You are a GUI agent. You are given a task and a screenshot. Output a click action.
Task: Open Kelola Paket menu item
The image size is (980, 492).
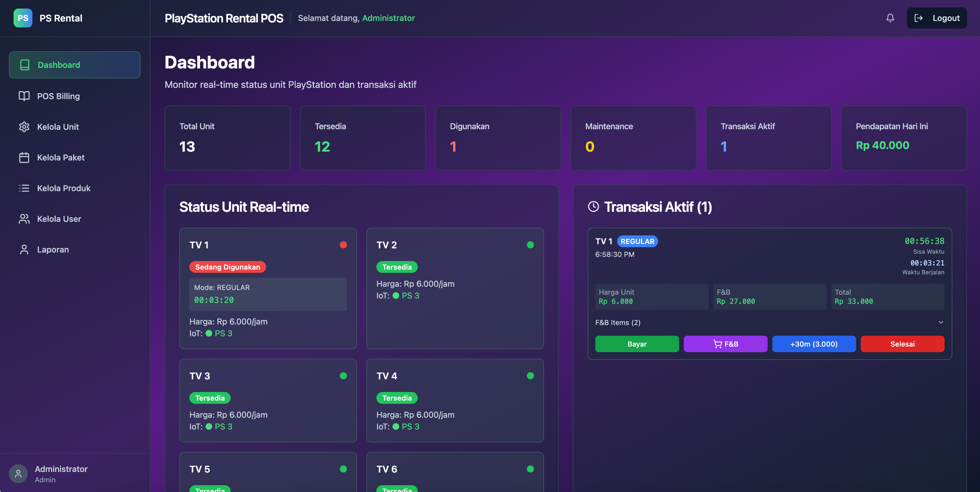click(x=75, y=158)
